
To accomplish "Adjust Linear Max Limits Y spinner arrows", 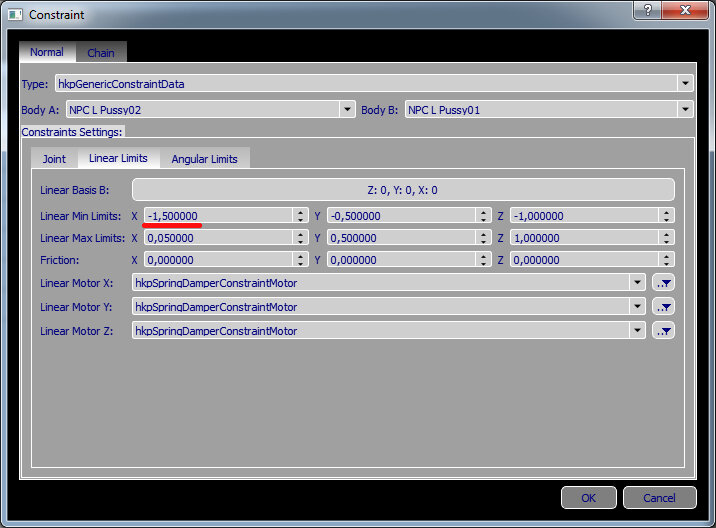I will (x=483, y=238).
